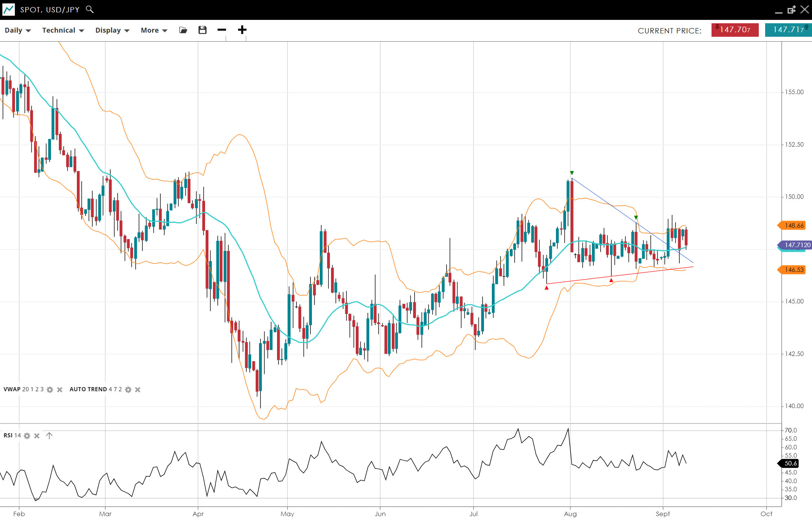
Task: Click the orange 148.66 price label
Action: pos(794,225)
